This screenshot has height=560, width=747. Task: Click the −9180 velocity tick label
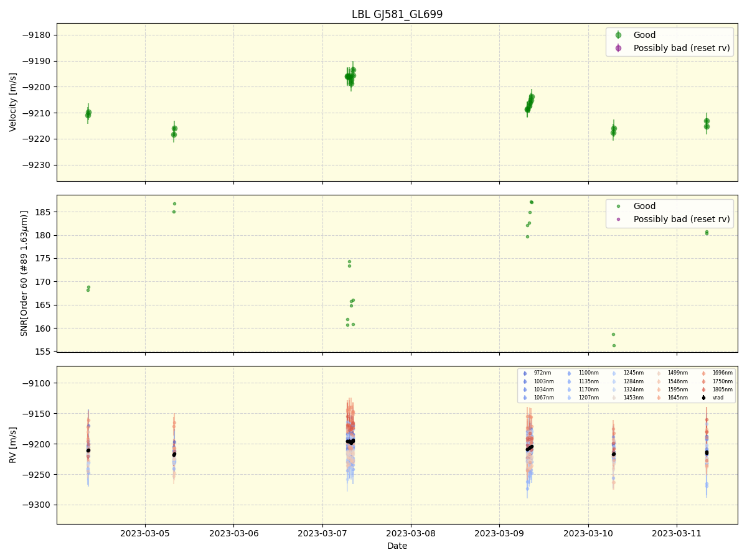[x=37, y=35]
